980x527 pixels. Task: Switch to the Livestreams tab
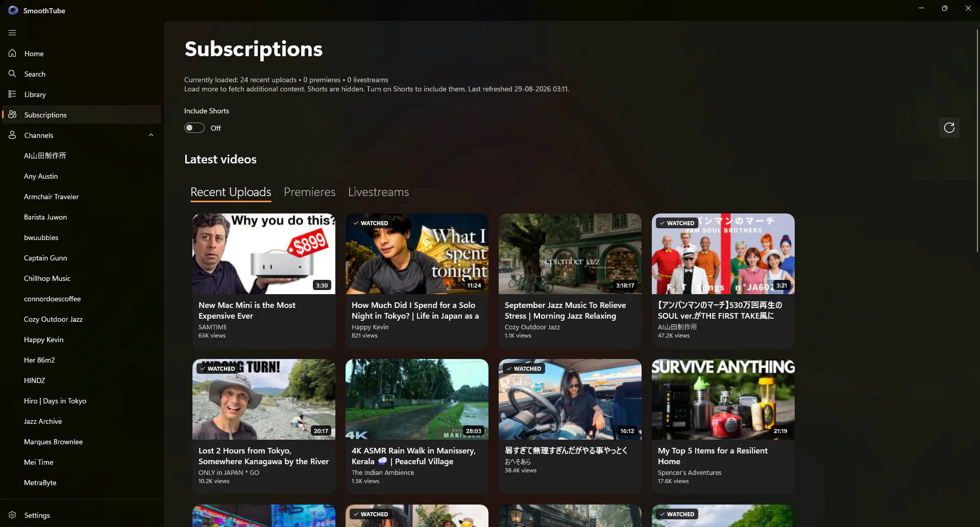379,192
